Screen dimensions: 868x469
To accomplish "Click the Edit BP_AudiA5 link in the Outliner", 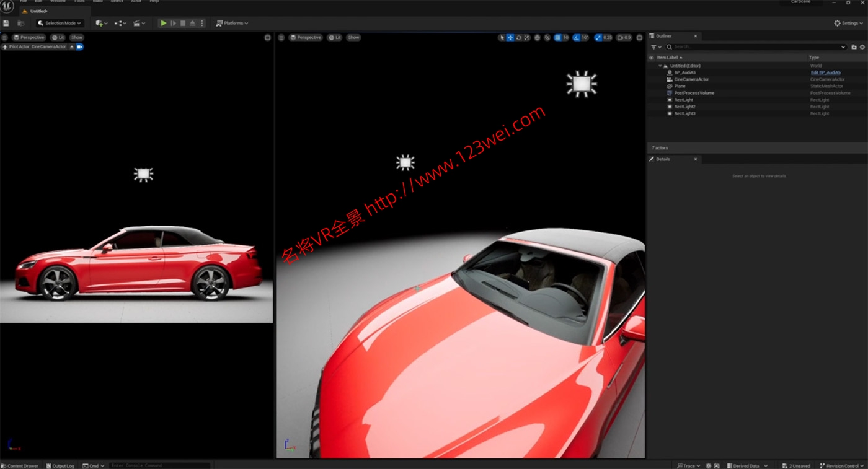I will point(825,72).
